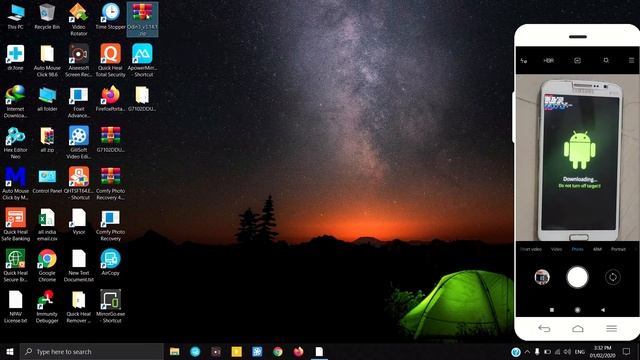Open the New Text Document.txt file
Screen dimensions: 640x360
(x=79, y=266)
